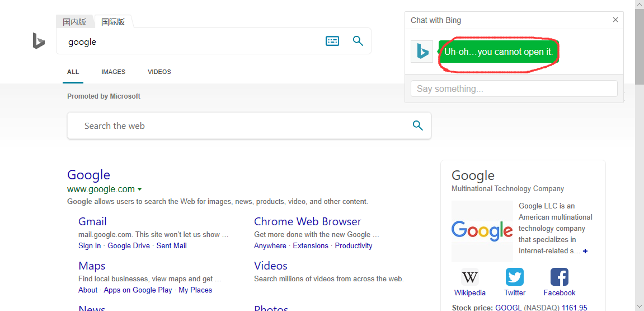Close the Chat with Bing panel

(615, 20)
